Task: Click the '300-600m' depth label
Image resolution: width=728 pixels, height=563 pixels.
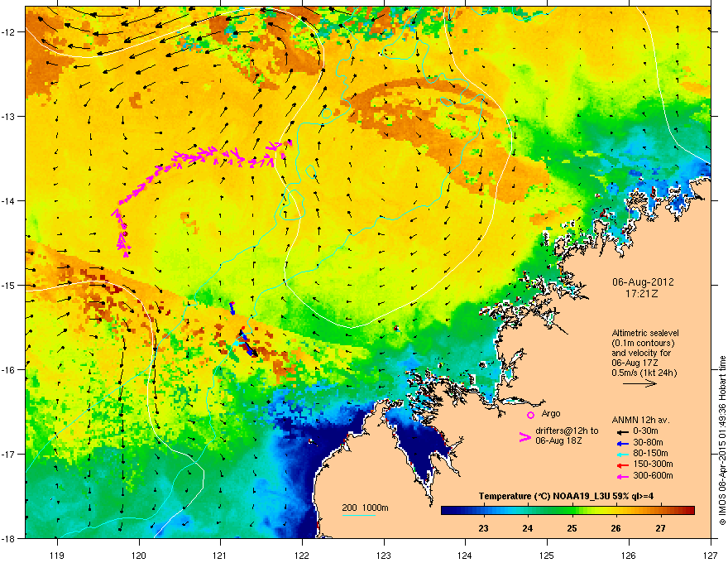Action: (x=653, y=476)
